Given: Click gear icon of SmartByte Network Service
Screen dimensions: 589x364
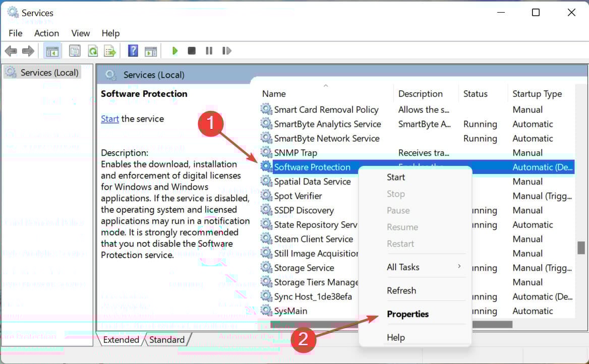Looking at the screenshot, I should (x=266, y=138).
